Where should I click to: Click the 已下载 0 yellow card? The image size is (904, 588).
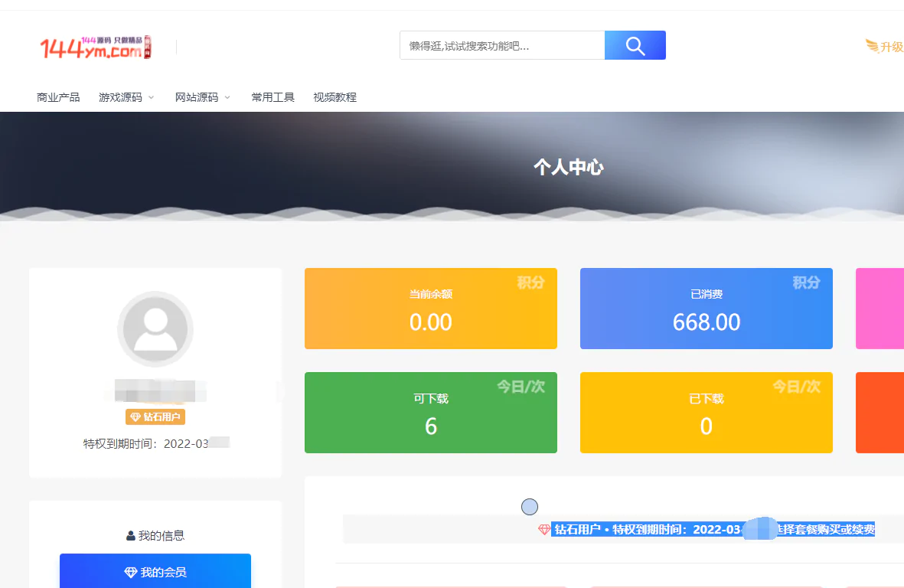[707, 413]
